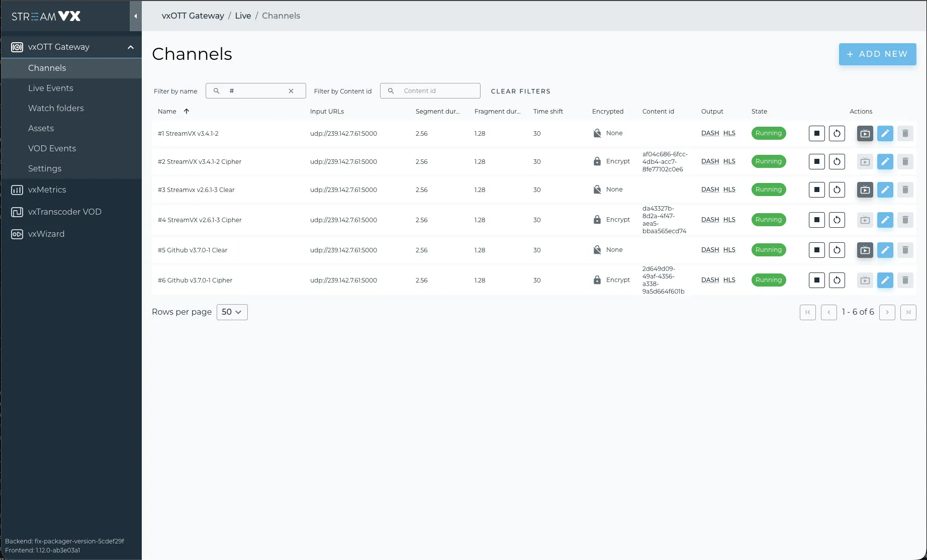Open DASH output of #1 StreamVX v3.4.1-2

710,133
